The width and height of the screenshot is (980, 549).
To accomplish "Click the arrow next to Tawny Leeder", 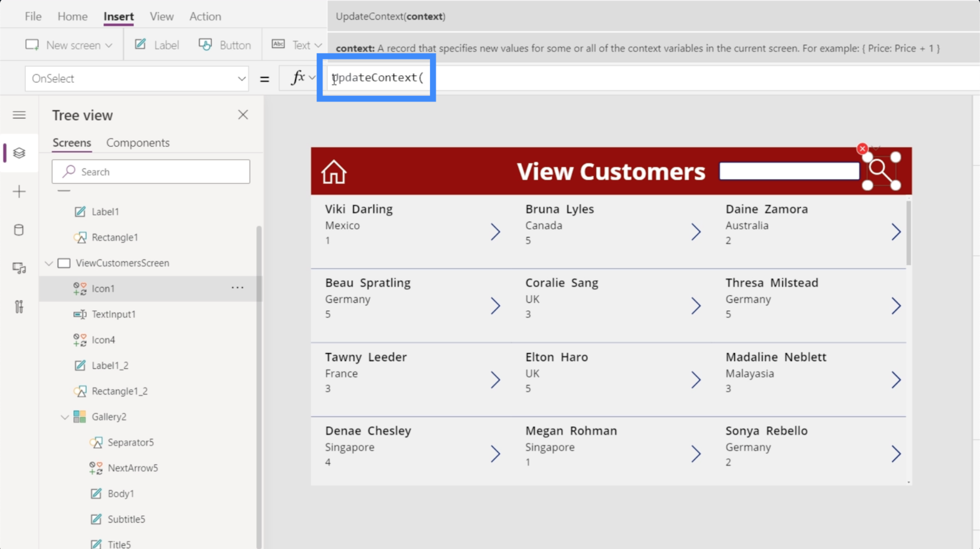I will pyautogui.click(x=495, y=380).
